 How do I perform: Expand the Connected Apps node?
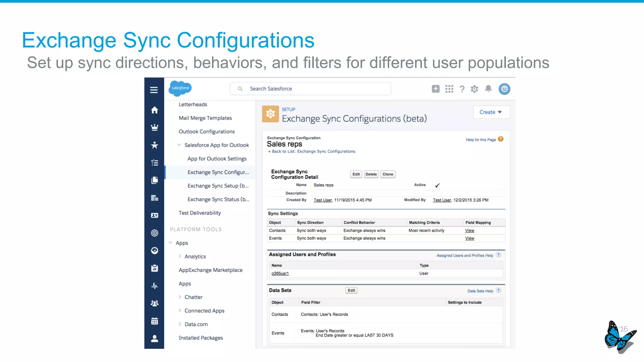(x=180, y=310)
